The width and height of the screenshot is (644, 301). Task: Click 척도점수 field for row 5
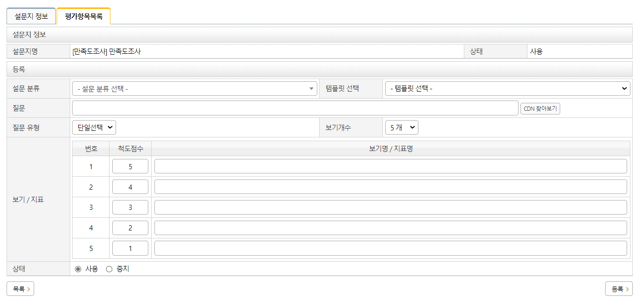point(130,249)
